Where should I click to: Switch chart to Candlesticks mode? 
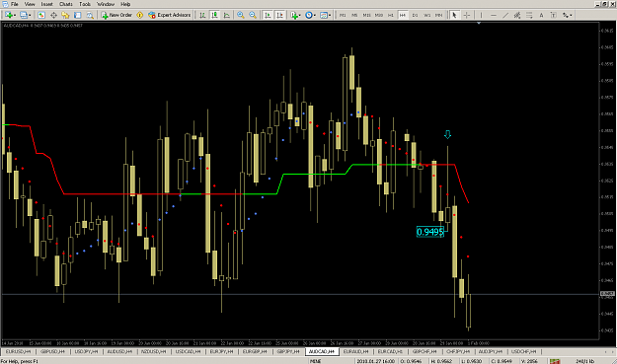(214, 15)
